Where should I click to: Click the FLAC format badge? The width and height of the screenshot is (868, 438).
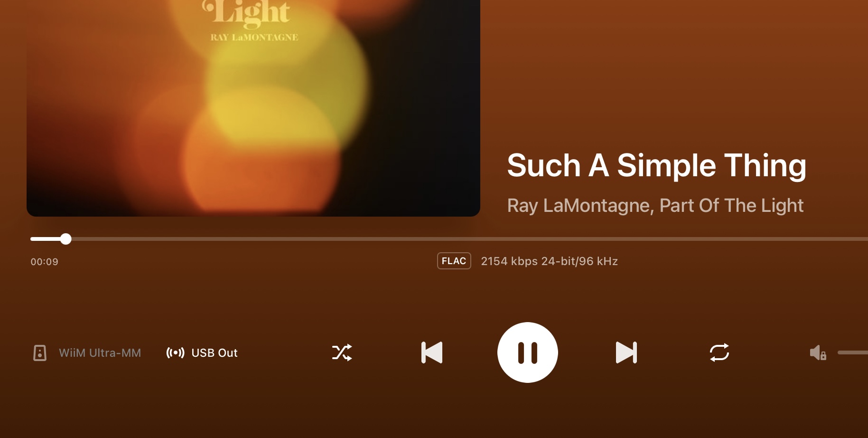coord(454,261)
